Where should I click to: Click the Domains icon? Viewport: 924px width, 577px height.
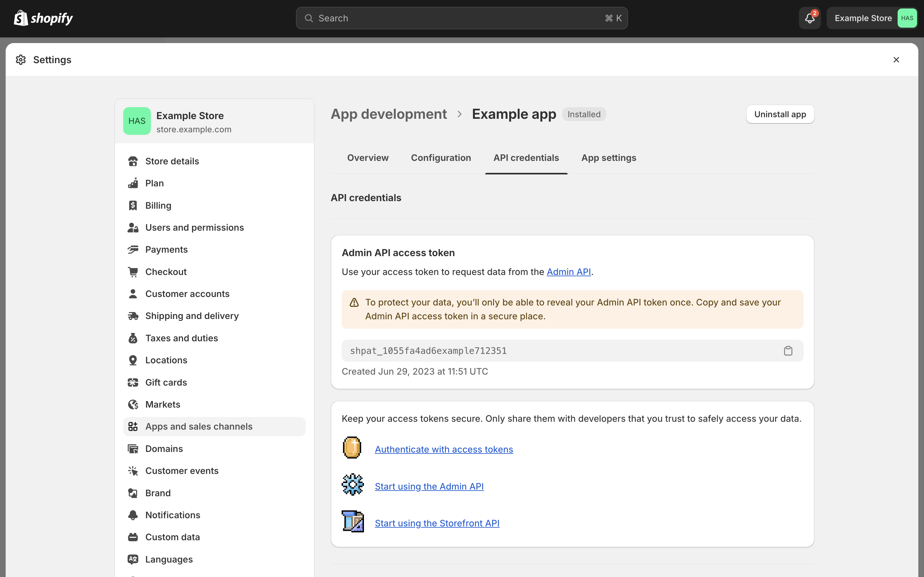(x=133, y=449)
